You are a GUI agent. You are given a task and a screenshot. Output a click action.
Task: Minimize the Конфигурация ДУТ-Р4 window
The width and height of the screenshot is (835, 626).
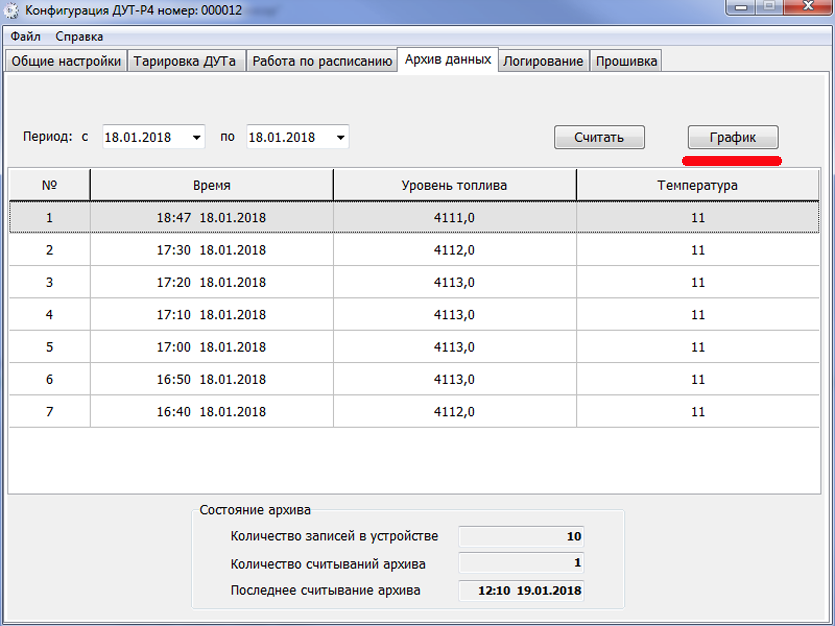[742, 7]
